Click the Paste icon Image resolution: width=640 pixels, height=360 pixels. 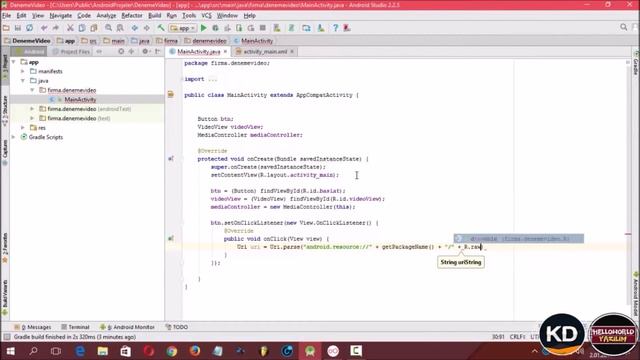point(94,28)
